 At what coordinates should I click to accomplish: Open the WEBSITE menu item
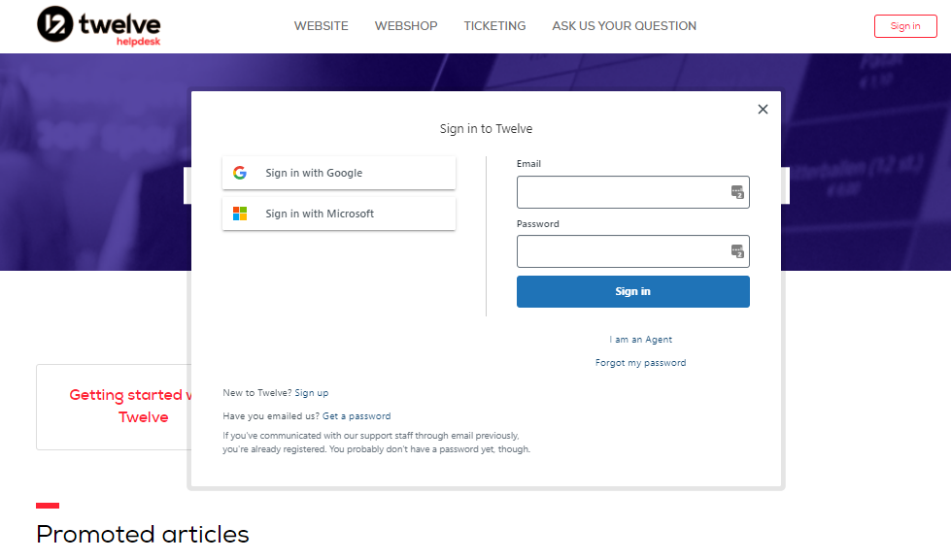tap(321, 26)
